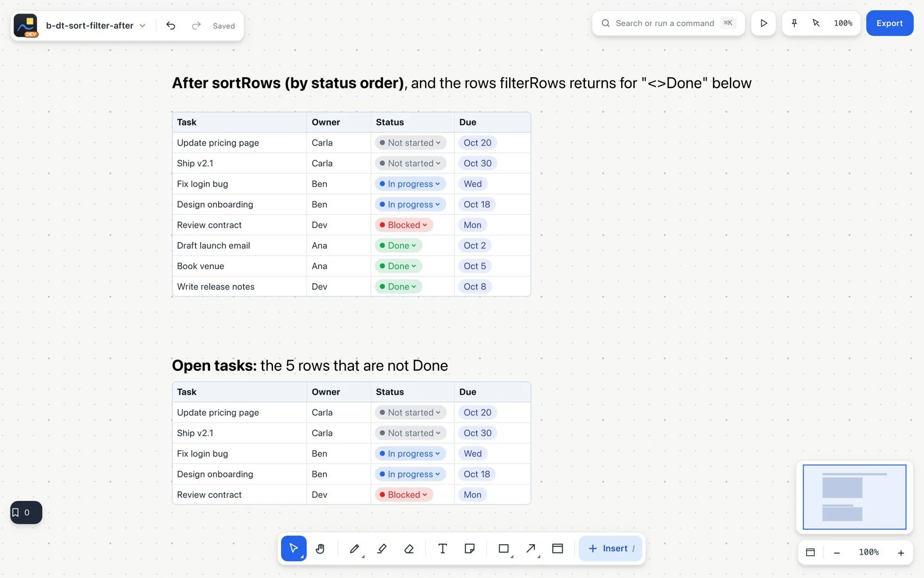Click the Oct 20 due chip in top table
The width and height of the screenshot is (924, 578).
[477, 142]
